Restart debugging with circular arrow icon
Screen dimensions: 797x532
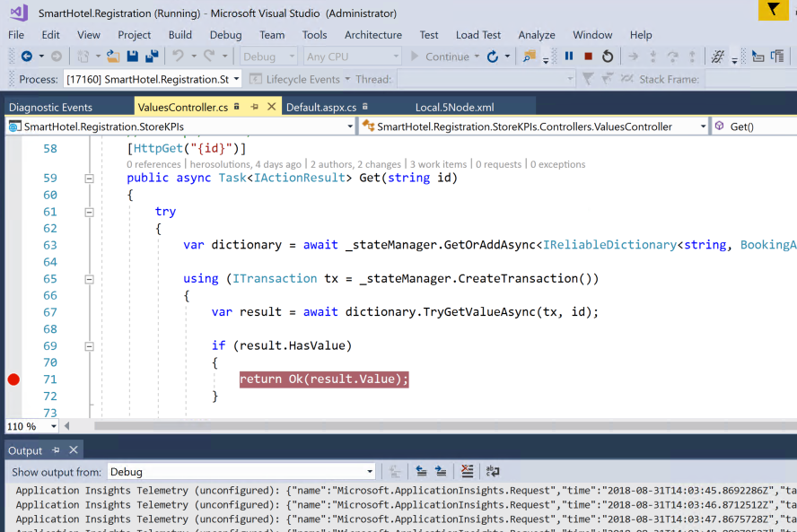click(x=608, y=56)
